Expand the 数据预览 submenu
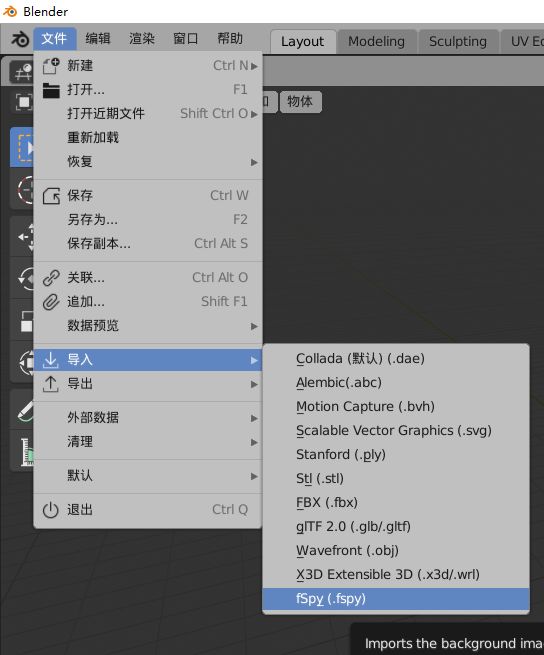544x655 pixels. (148, 326)
